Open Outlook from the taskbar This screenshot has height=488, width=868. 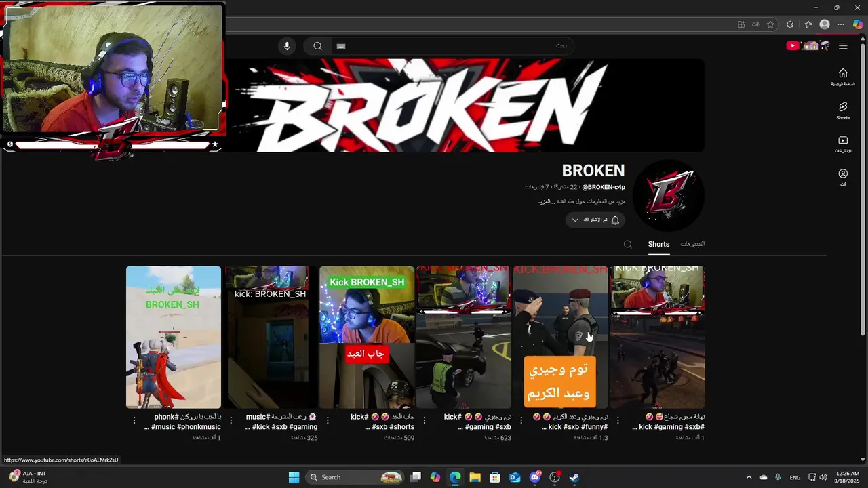coord(515,477)
